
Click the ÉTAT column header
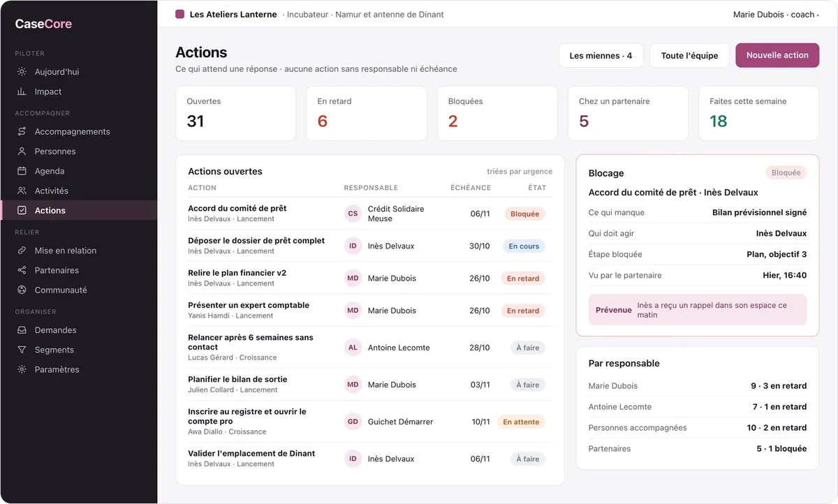click(x=537, y=188)
